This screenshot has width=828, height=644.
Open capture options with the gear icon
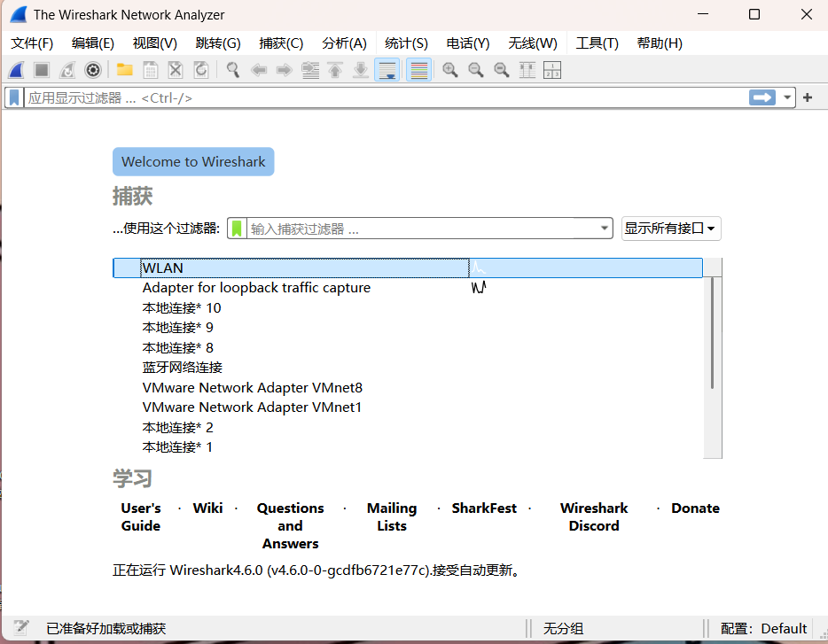(93, 69)
